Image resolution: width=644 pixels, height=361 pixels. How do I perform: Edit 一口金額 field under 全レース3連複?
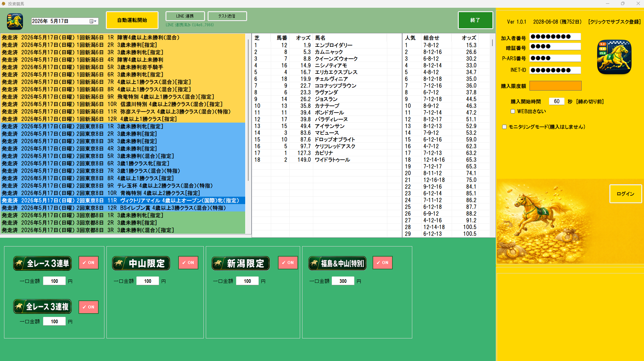click(x=54, y=322)
